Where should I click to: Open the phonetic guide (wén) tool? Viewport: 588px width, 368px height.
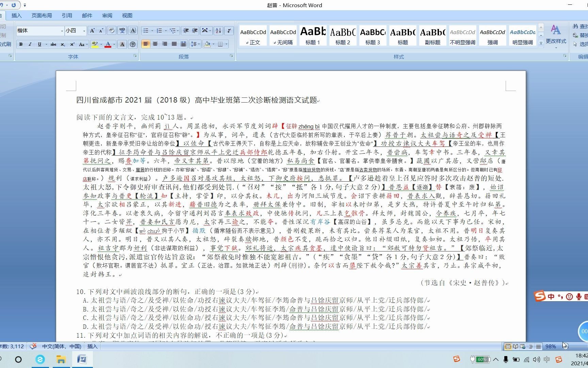pyautogui.click(x=122, y=31)
